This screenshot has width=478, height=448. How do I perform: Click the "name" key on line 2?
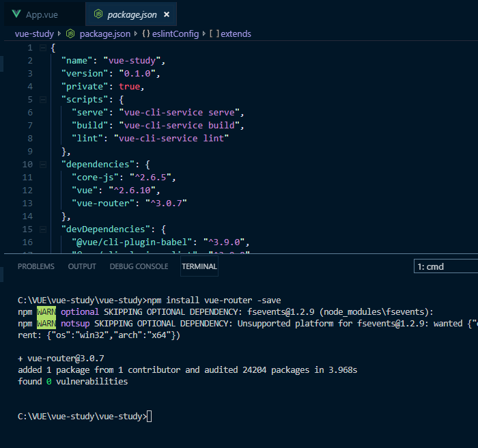[x=76, y=61]
